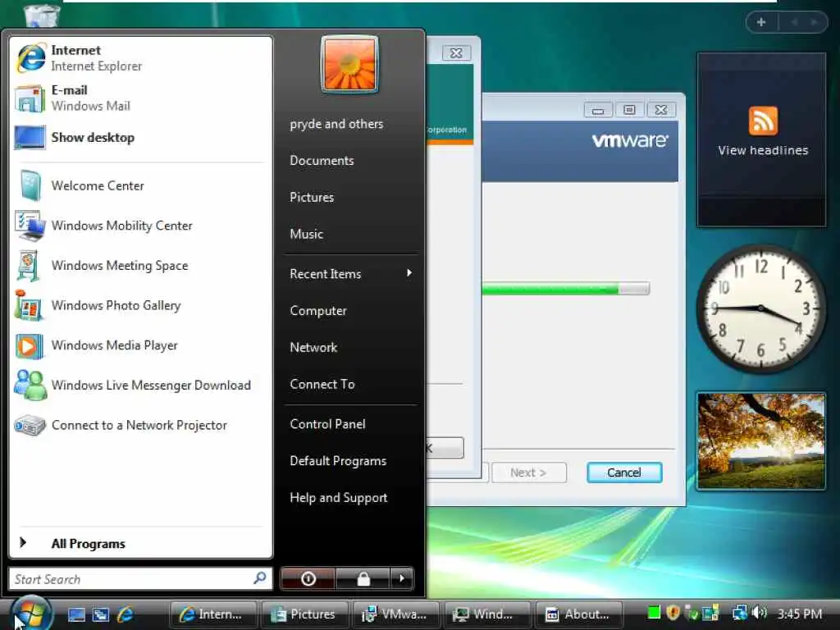Click the green square tray icon
Image resolution: width=840 pixels, height=630 pixels.
tap(654, 612)
